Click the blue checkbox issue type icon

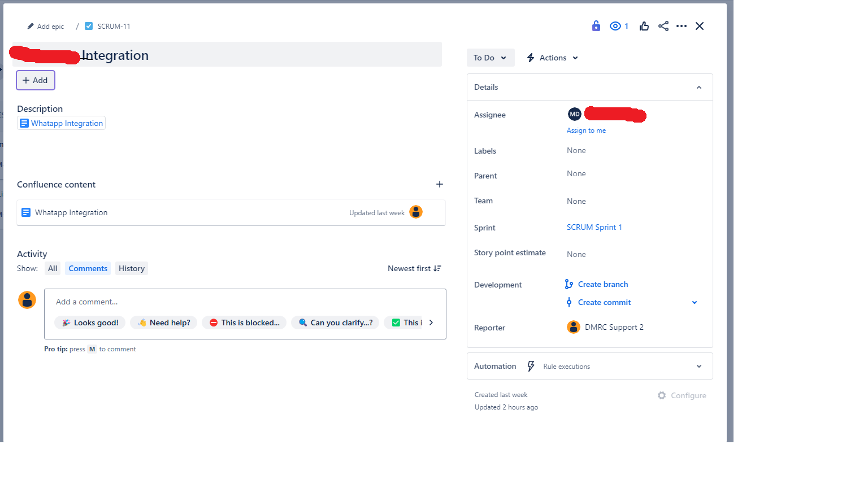click(x=89, y=26)
